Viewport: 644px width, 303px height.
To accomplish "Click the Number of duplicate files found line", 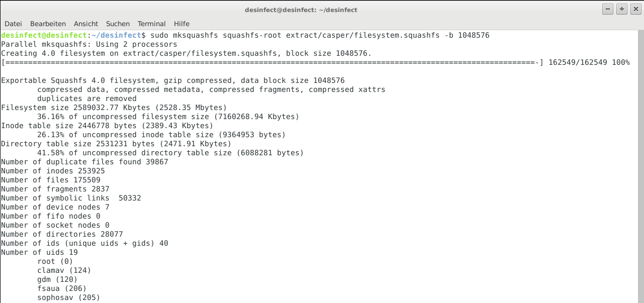I will pyautogui.click(x=84, y=162).
